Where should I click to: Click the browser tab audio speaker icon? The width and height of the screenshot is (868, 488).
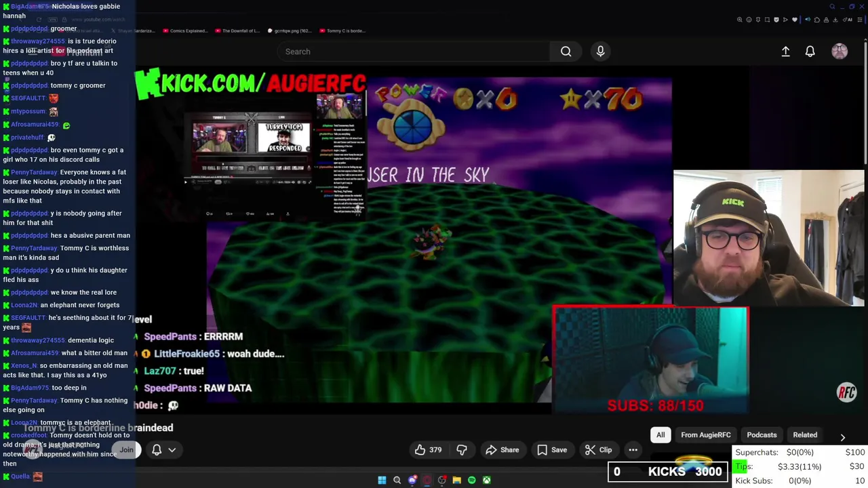[808, 20]
